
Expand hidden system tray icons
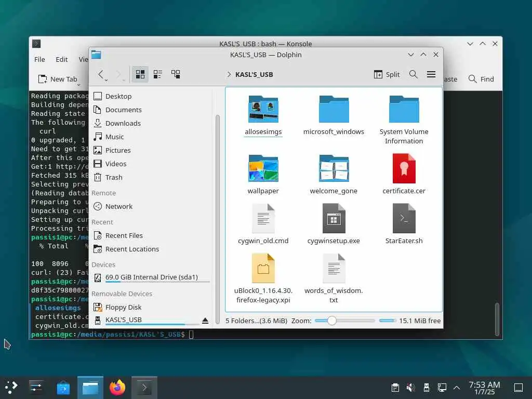point(457,388)
